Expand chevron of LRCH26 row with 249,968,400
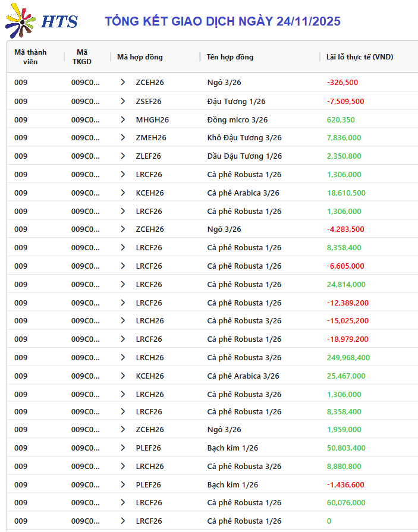Screen dimensions: 418x532 (122, 357)
